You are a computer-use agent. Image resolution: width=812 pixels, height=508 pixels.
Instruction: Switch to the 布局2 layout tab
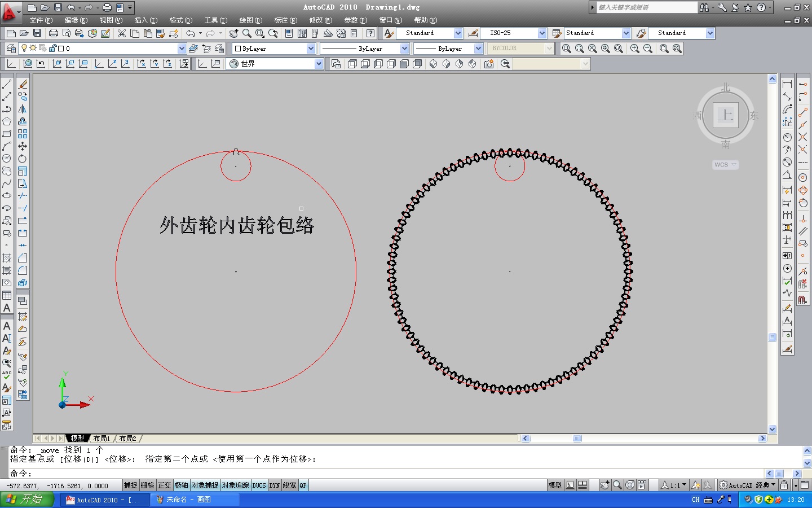127,438
